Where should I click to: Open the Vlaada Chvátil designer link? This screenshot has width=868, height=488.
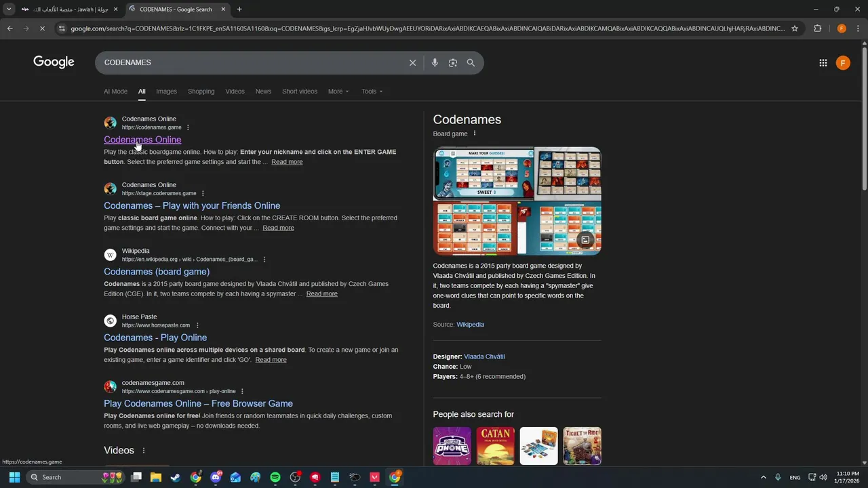tap(484, 357)
